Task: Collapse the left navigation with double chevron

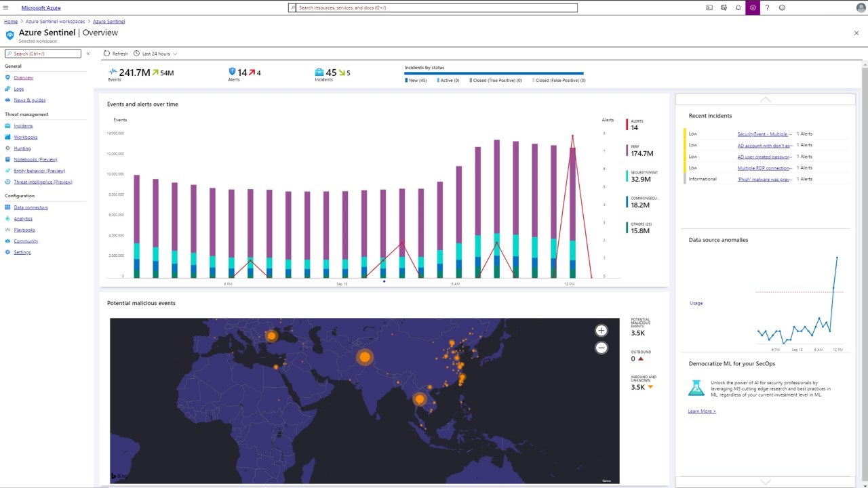Action: (x=87, y=54)
